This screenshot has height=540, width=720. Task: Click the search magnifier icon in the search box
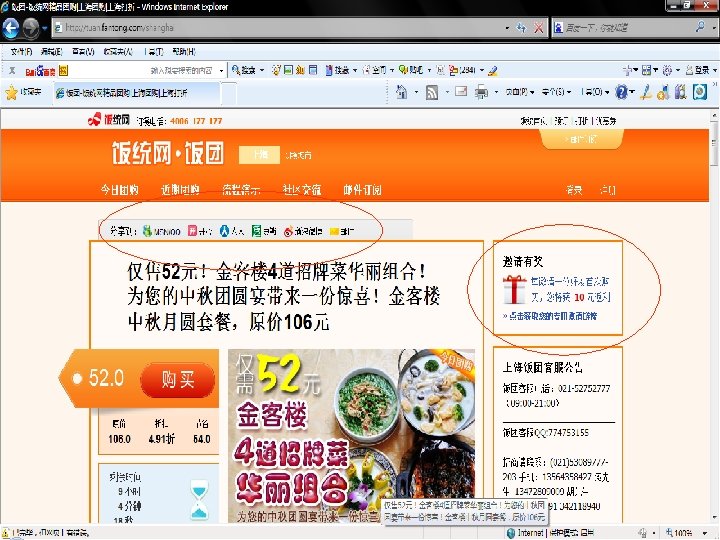pyautogui.click(x=700, y=27)
